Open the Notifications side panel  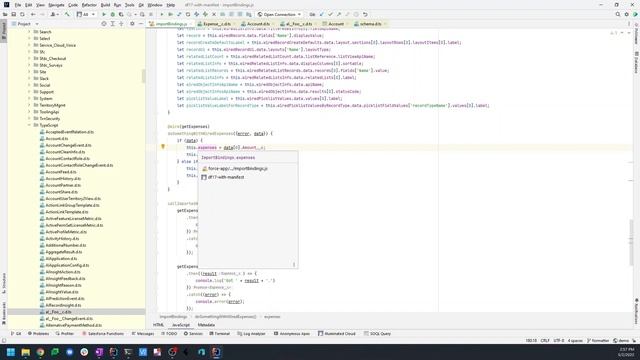(x=636, y=310)
